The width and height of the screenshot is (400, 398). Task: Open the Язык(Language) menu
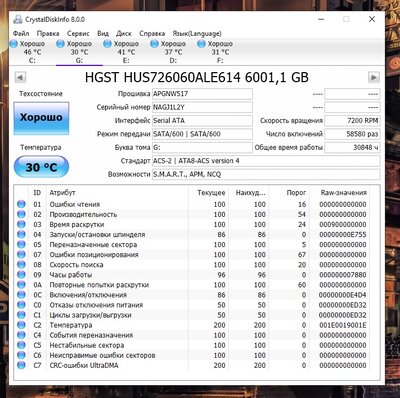coord(197,34)
